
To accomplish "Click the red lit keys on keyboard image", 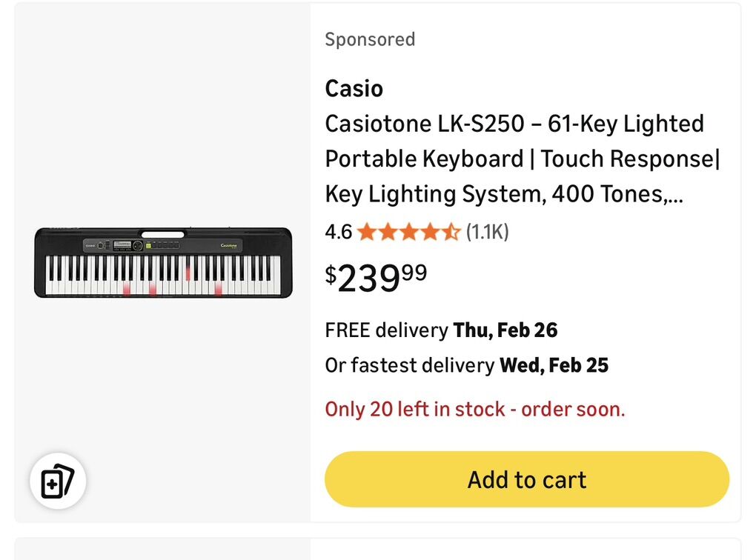I will (151, 288).
